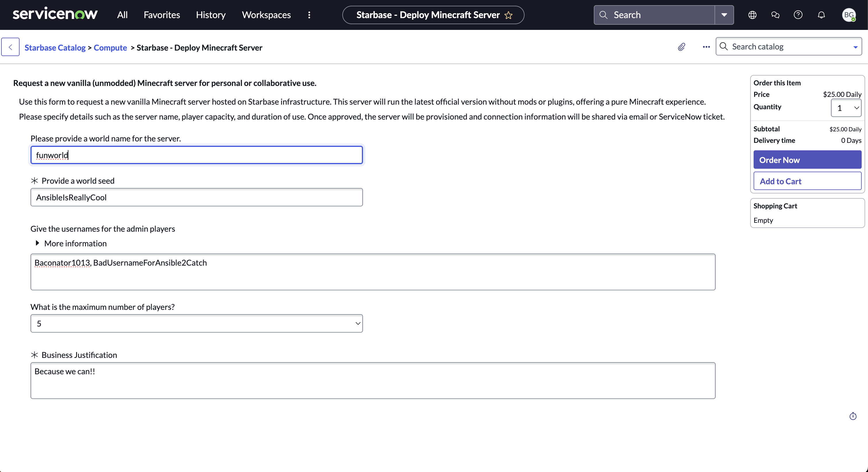Click the Search catalog field

click(x=788, y=47)
